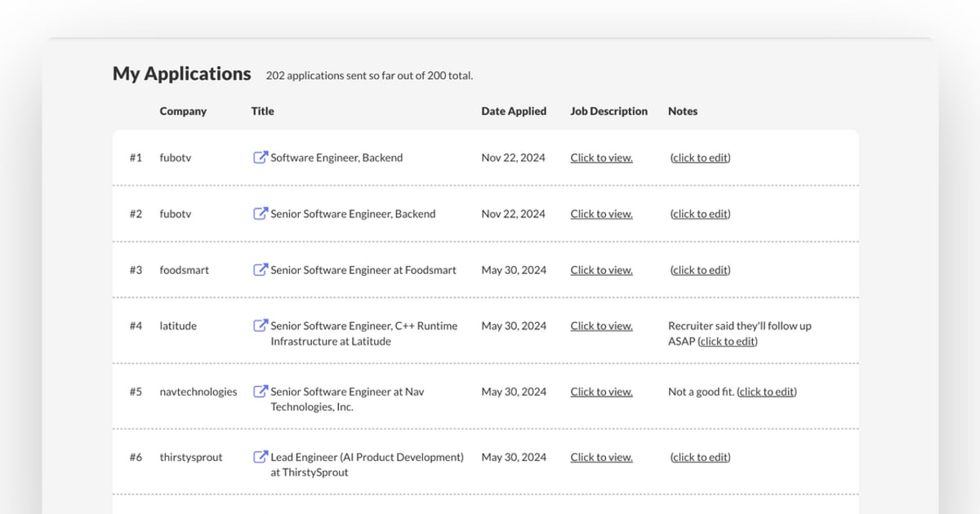This screenshot has height=514, width=980.
Task: Edit notes for foodsmart application
Action: tap(701, 270)
